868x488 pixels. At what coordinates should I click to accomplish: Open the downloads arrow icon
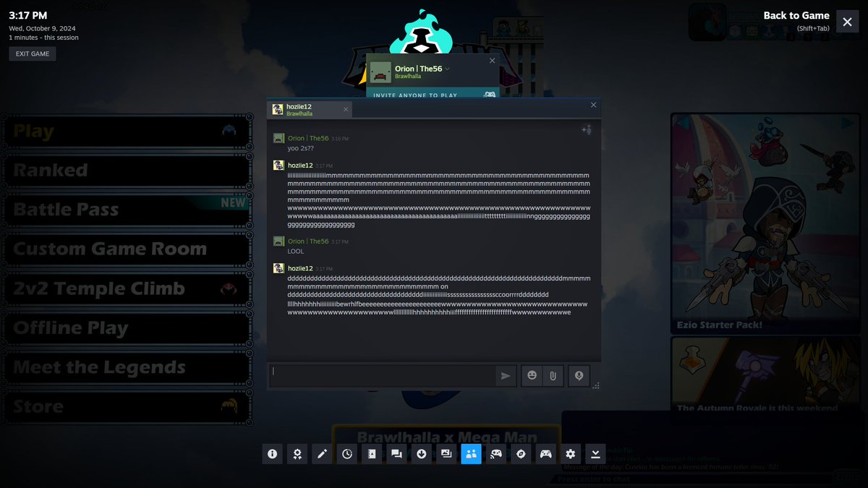click(422, 454)
